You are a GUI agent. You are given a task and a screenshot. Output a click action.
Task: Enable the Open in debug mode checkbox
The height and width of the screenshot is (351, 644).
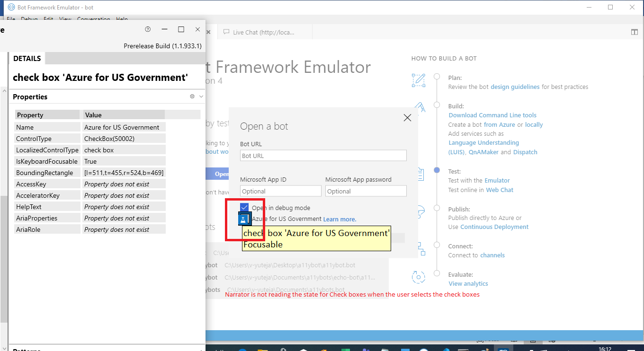[x=244, y=207]
